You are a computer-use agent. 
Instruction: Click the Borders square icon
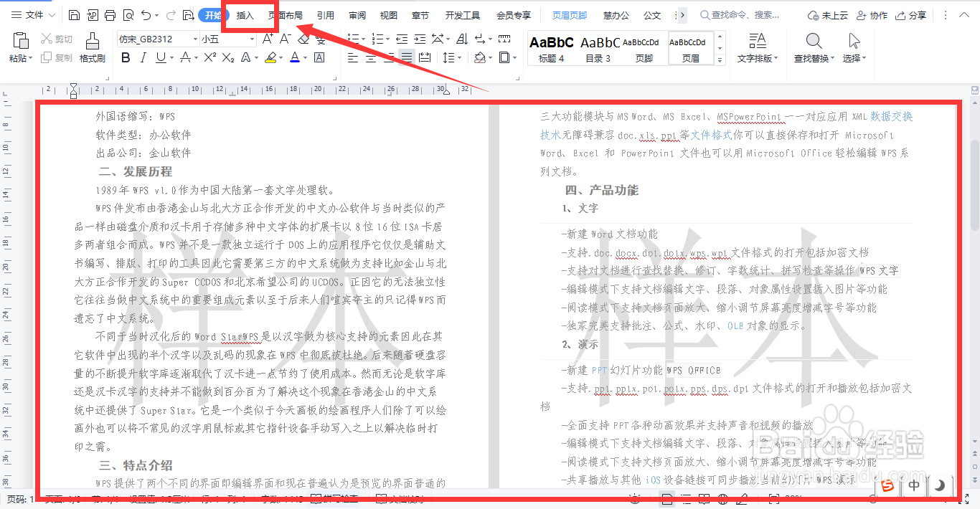coord(504,57)
